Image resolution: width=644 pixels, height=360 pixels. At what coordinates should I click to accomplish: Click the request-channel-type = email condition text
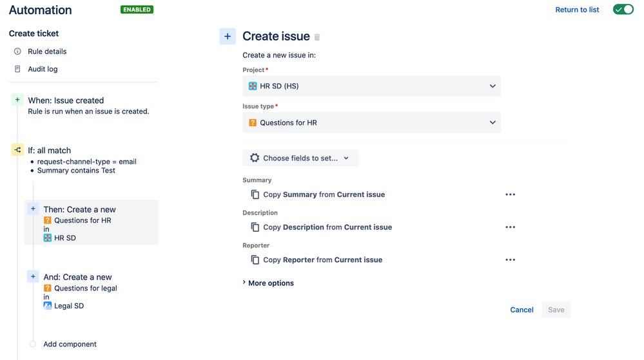(x=86, y=162)
